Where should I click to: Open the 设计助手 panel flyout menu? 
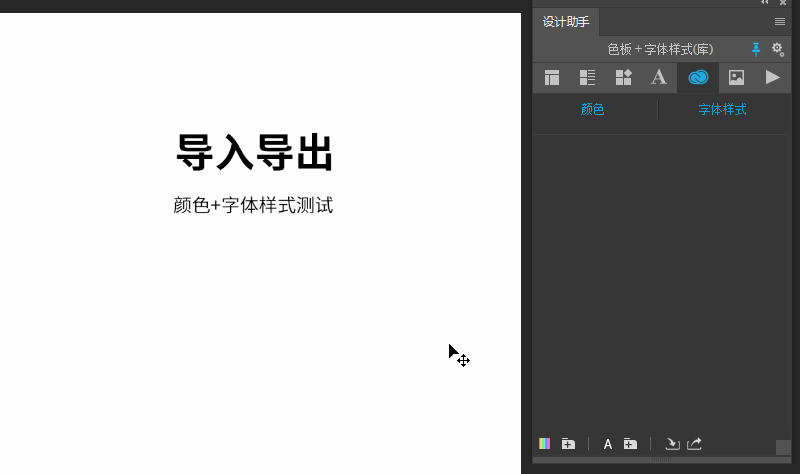780,21
